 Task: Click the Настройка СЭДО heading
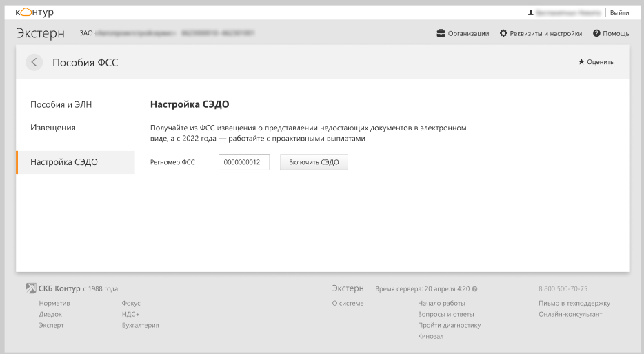[x=190, y=104]
